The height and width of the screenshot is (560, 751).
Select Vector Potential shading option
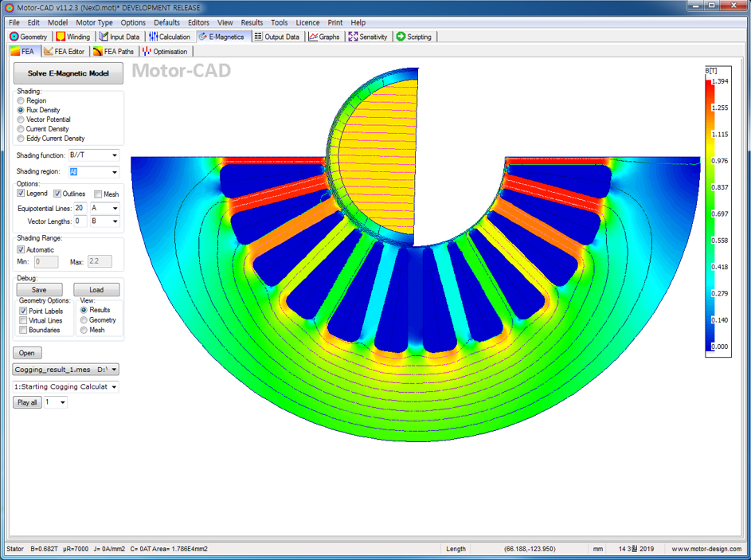click(x=21, y=119)
